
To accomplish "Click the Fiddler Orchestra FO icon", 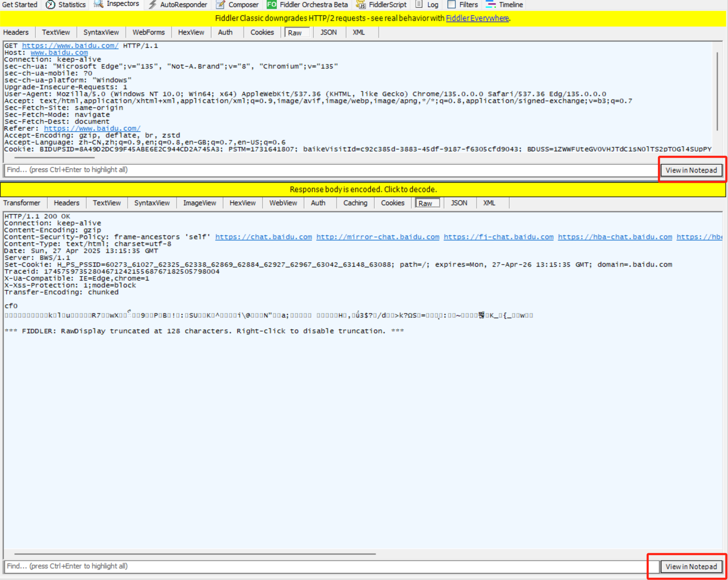I will coord(272,5).
